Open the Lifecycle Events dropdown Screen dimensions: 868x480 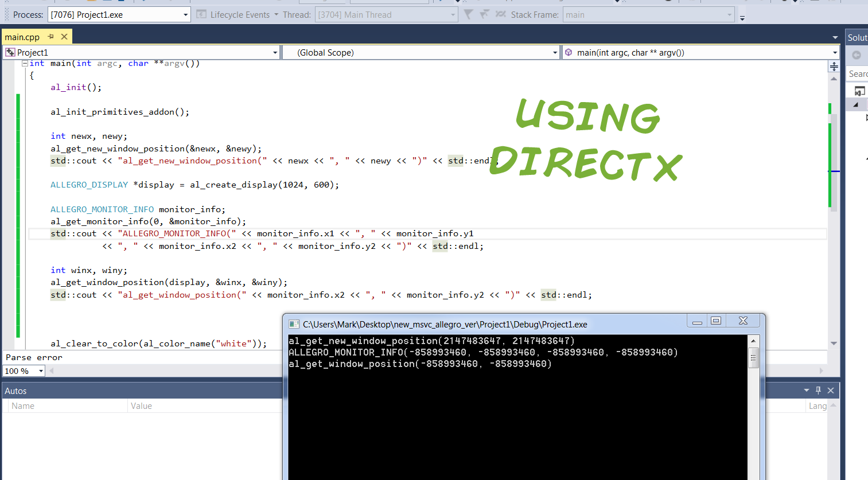(x=275, y=15)
